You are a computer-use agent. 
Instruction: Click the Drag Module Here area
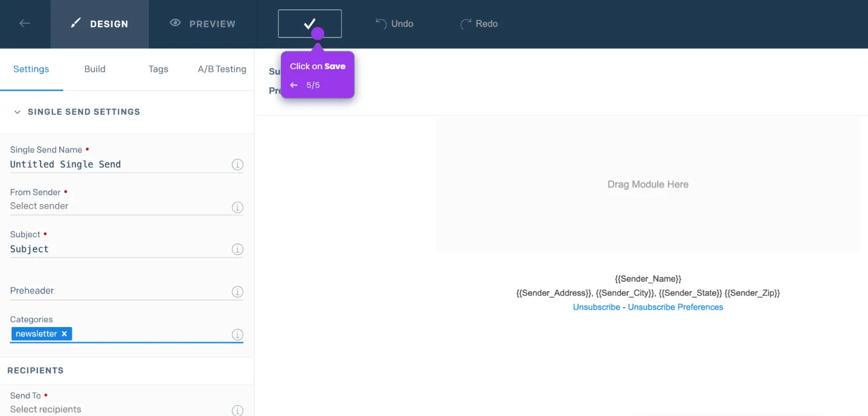point(648,184)
